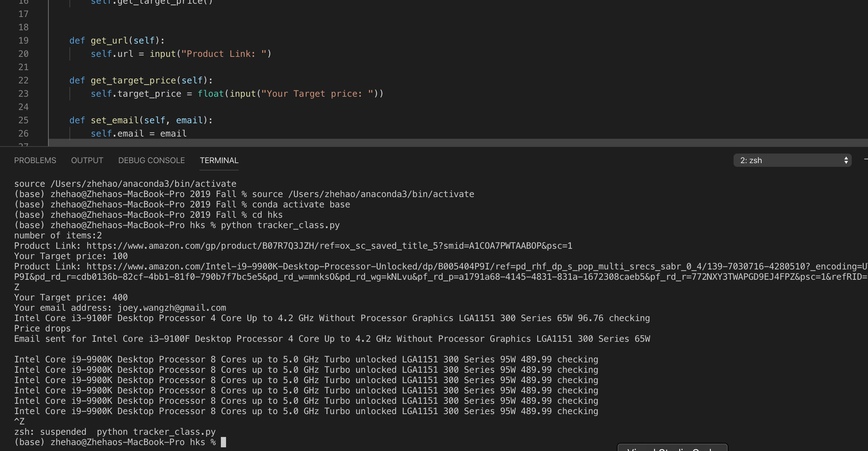Switch to the PROBLEMS panel tab
868x451 pixels.
pos(35,161)
